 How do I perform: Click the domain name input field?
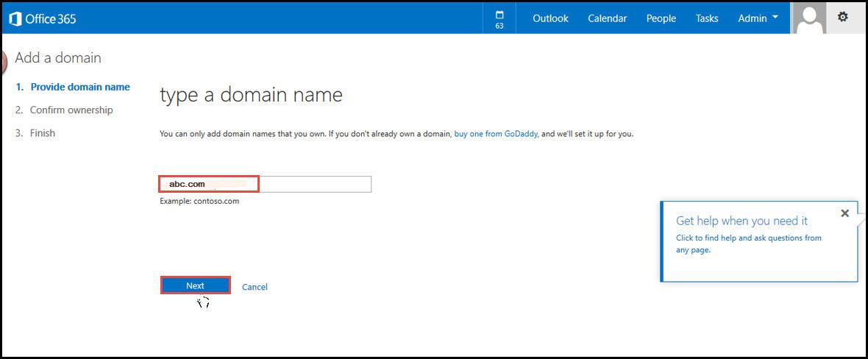pos(265,185)
